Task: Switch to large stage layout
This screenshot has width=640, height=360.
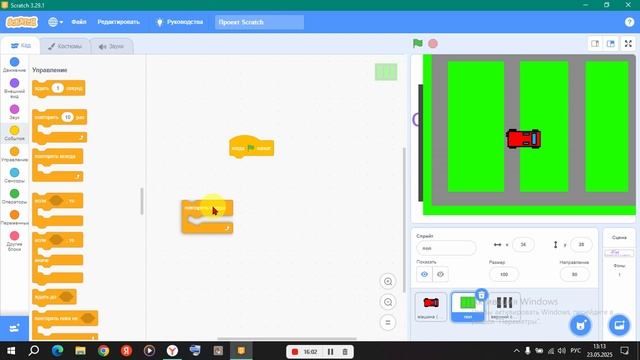Action: (611, 44)
